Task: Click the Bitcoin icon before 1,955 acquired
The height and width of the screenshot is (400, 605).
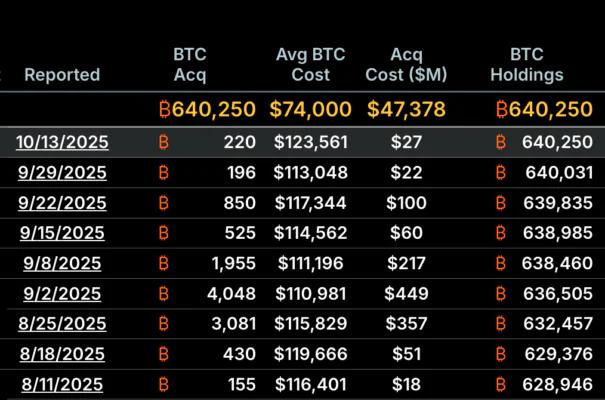Action: 164,264
